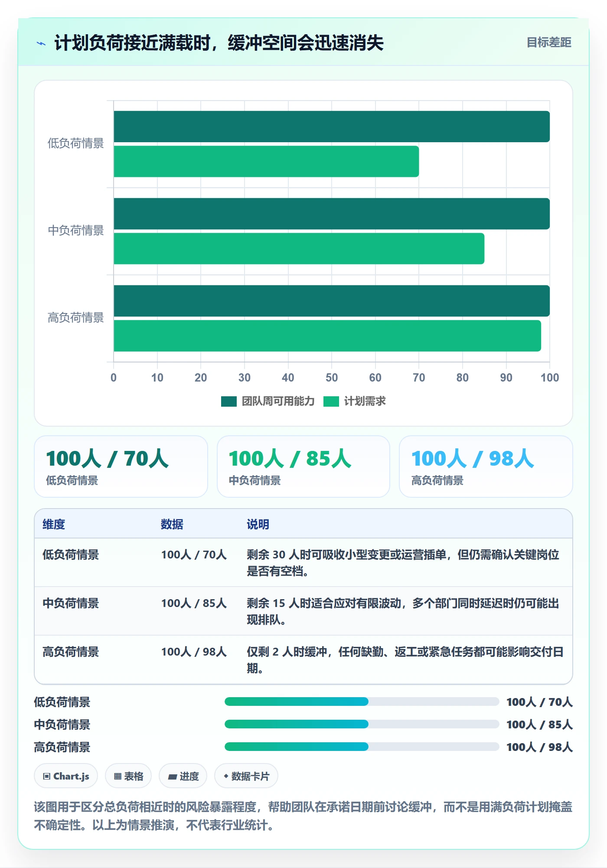
Task: Click the 低负荷情景 planned demand bar
Action: click(266, 161)
